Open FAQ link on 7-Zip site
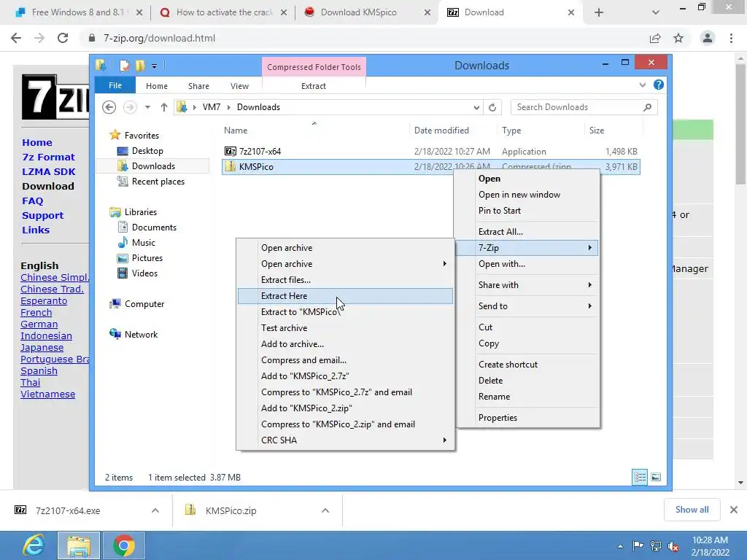 [33, 201]
